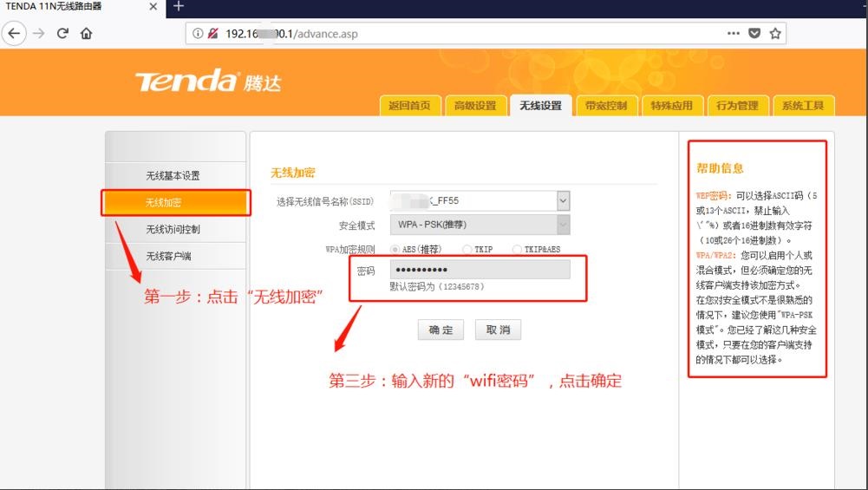Bookmark this page with star icon
The image size is (868, 490).
775,33
